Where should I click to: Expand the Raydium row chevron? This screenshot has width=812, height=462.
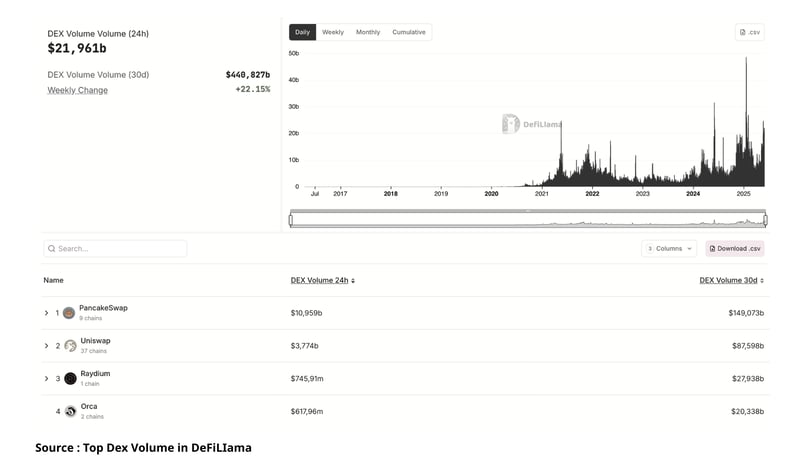(x=47, y=379)
